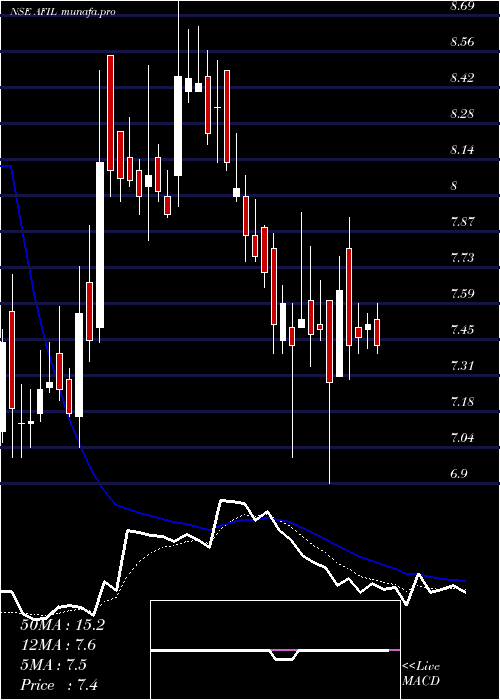
Task: Click the 12MA : 7.6 readout
Action: 58,645
